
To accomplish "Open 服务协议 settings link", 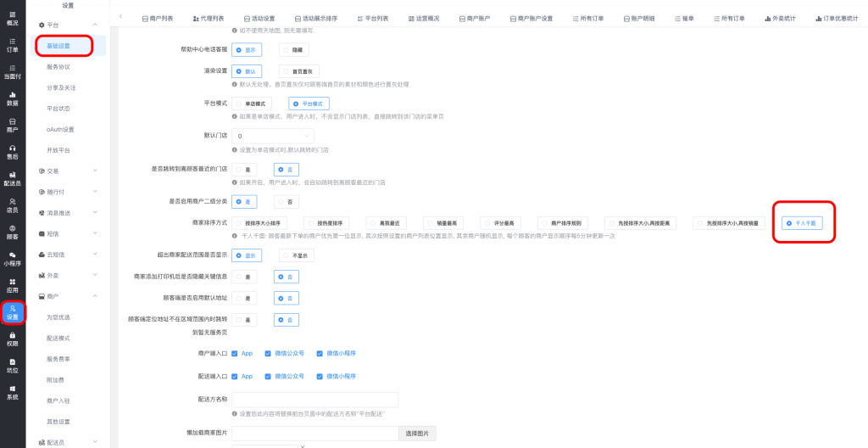I will [x=58, y=66].
